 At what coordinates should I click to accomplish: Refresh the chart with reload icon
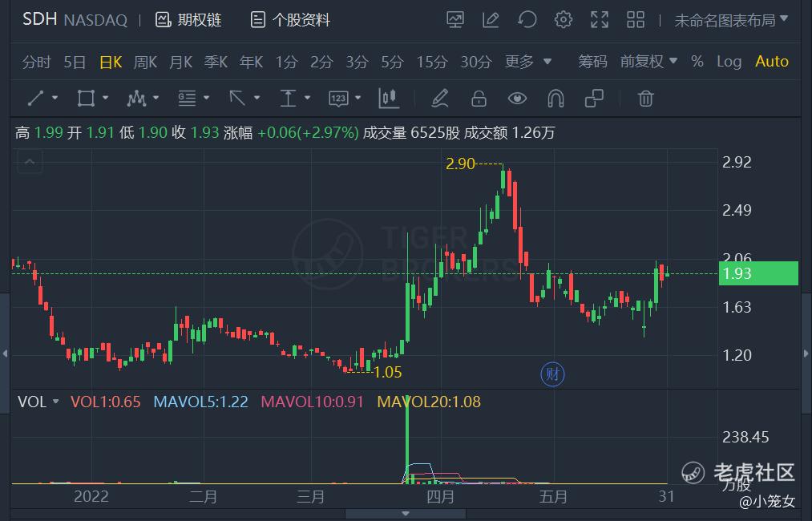[x=527, y=20]
